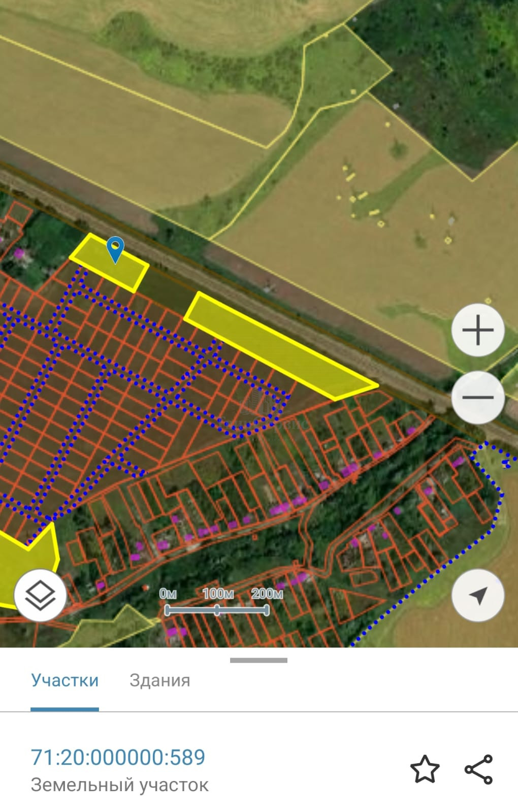Tap the Земельный участок label

click(119, 785)
